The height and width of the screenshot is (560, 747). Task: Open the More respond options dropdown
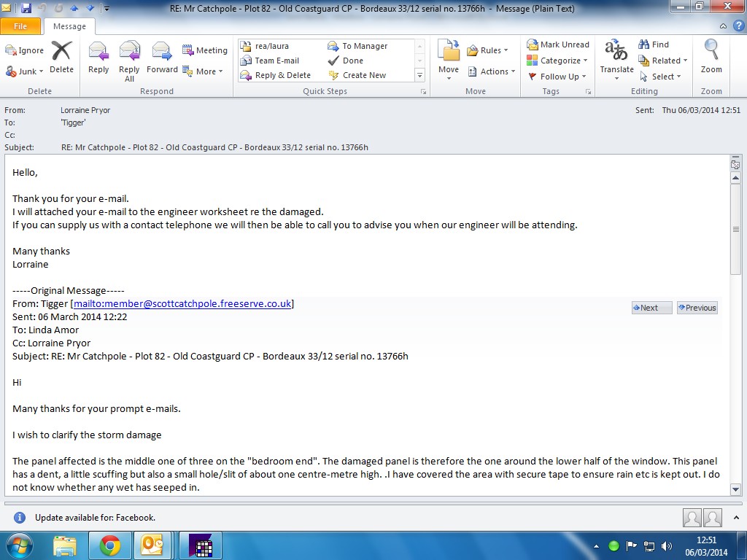point(203,71)
